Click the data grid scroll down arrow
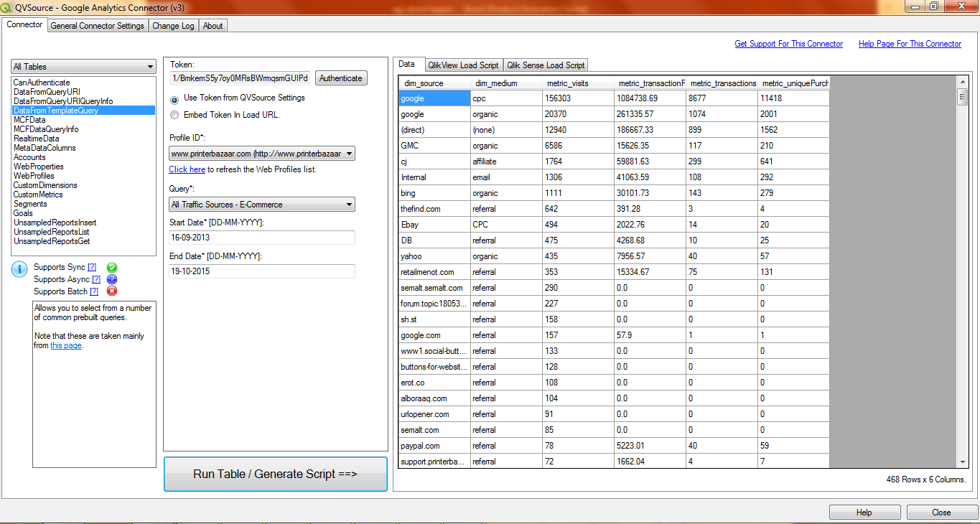Viewport: 980px width, 524px height. coord(963,462)
